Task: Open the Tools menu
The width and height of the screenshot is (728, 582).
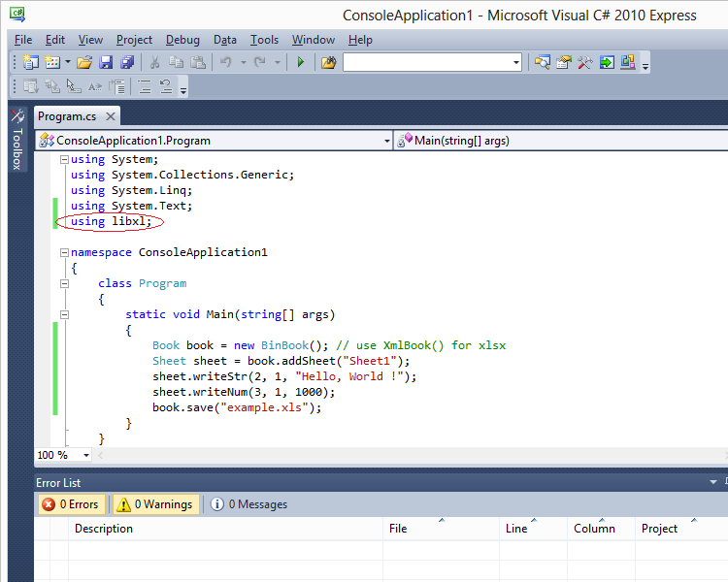Action: tap(264, 40)
